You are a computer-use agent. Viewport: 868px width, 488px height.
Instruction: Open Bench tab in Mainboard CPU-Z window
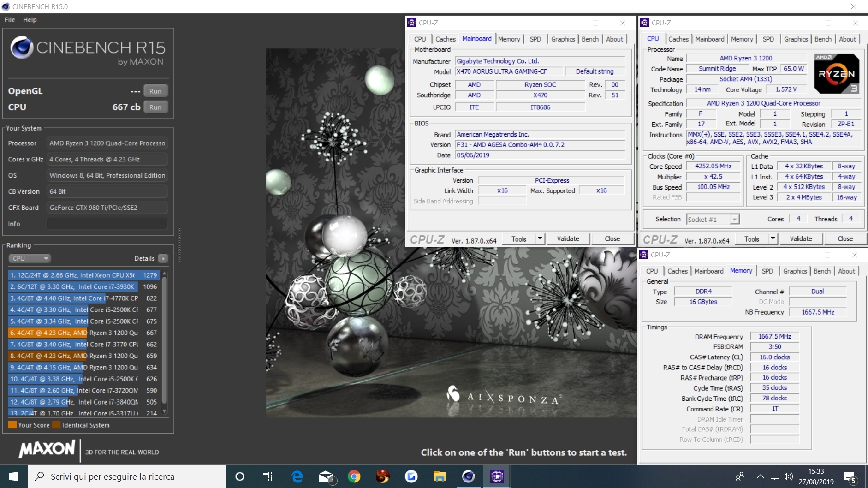590,39
